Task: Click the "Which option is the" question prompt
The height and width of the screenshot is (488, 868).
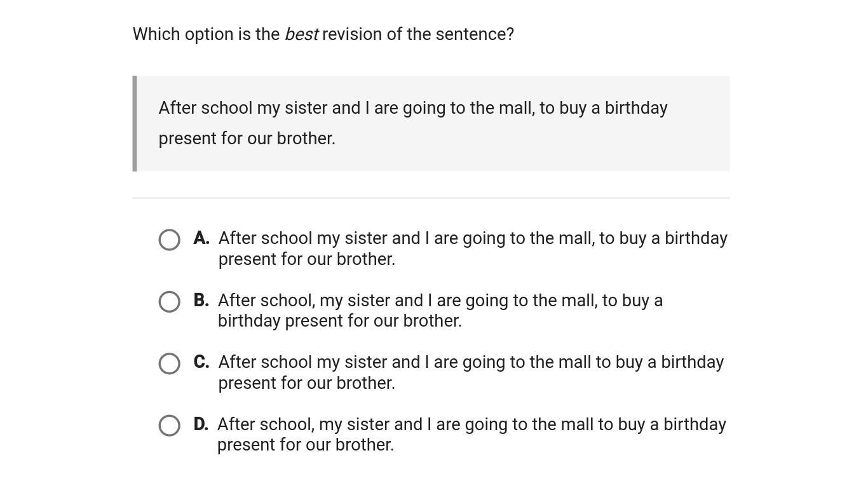Action: 206,34
